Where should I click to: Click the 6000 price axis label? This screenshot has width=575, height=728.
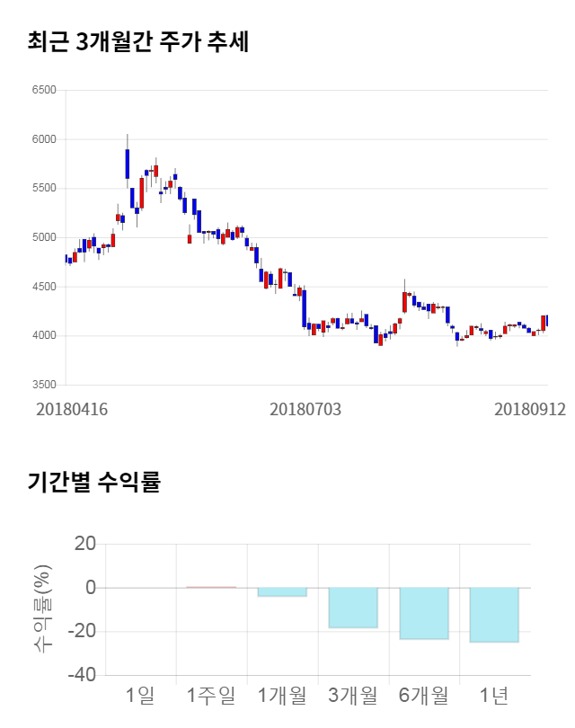[43, 139]
